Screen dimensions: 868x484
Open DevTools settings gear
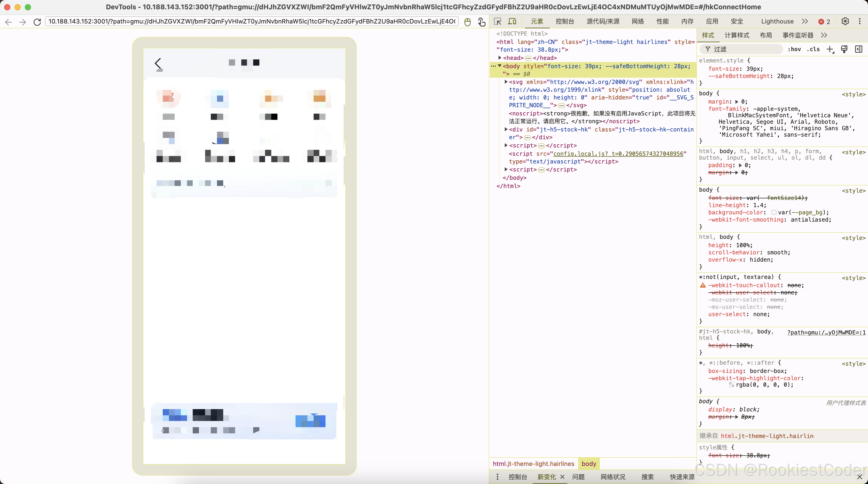click(x=845, y=21)
